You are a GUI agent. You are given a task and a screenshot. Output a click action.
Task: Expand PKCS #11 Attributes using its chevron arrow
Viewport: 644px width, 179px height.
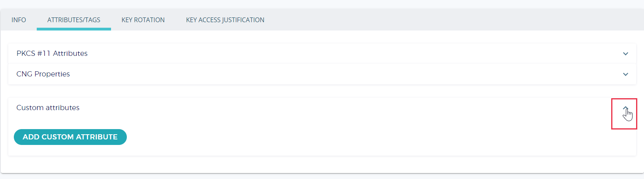[625, 53]
